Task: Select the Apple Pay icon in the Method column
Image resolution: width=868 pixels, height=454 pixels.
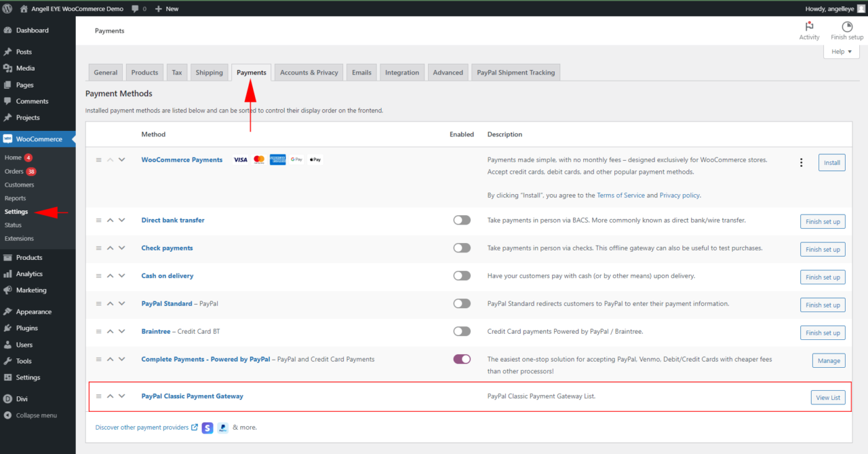Action: point(314,159)
